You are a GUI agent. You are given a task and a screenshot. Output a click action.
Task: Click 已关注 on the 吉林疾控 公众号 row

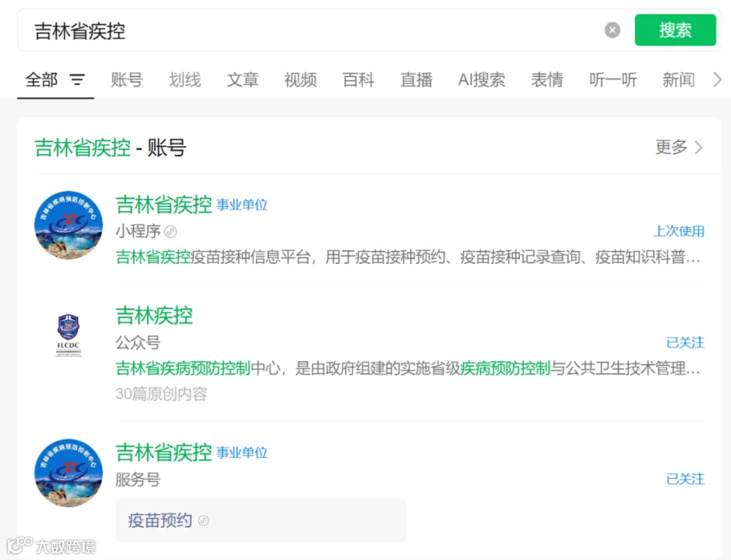686,342
